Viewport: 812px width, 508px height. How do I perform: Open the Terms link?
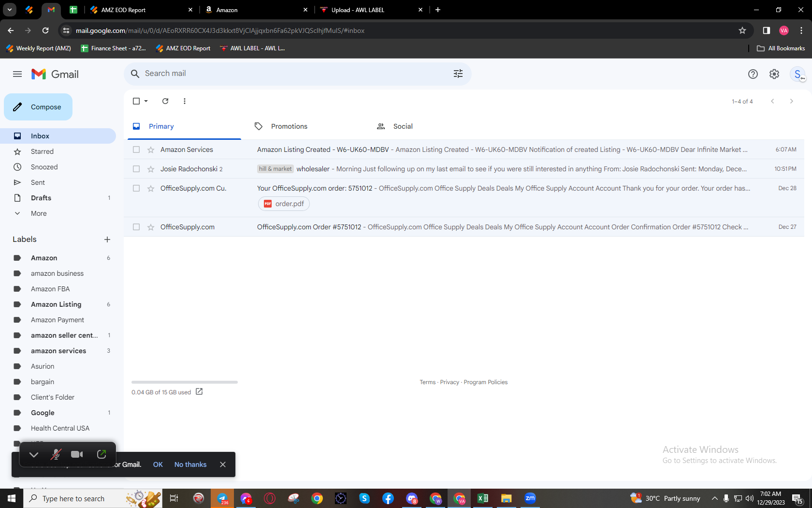pos(427,382)
